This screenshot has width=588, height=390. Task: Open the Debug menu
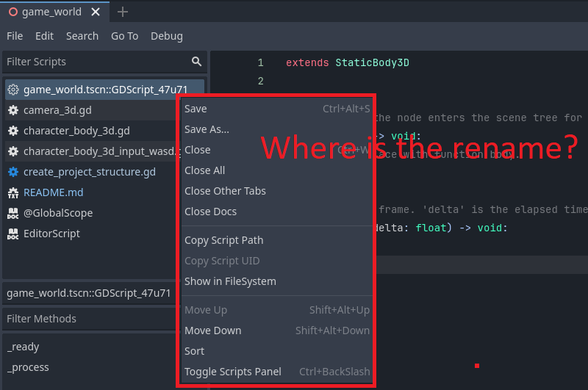(167, 36)
